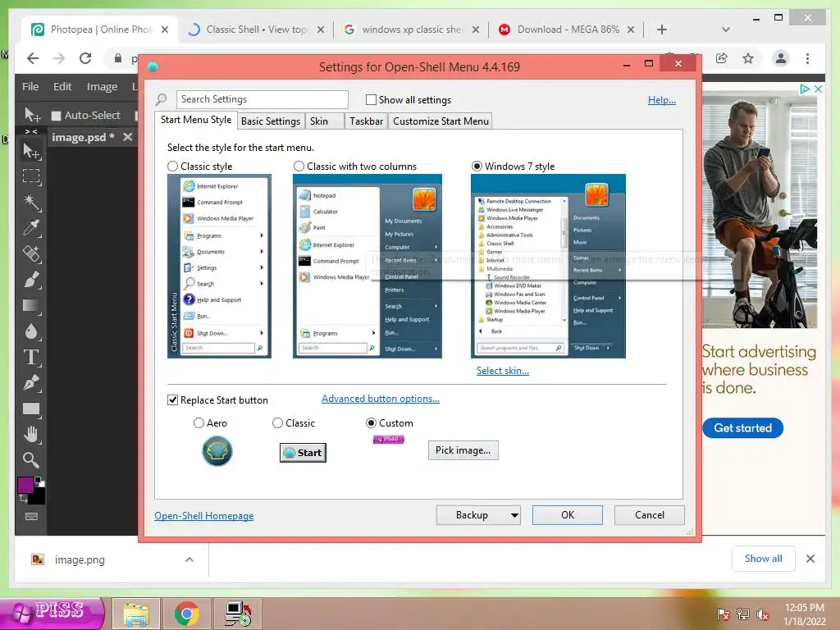Click the keyboard icon below color swatches

click(x=32, y=517)
